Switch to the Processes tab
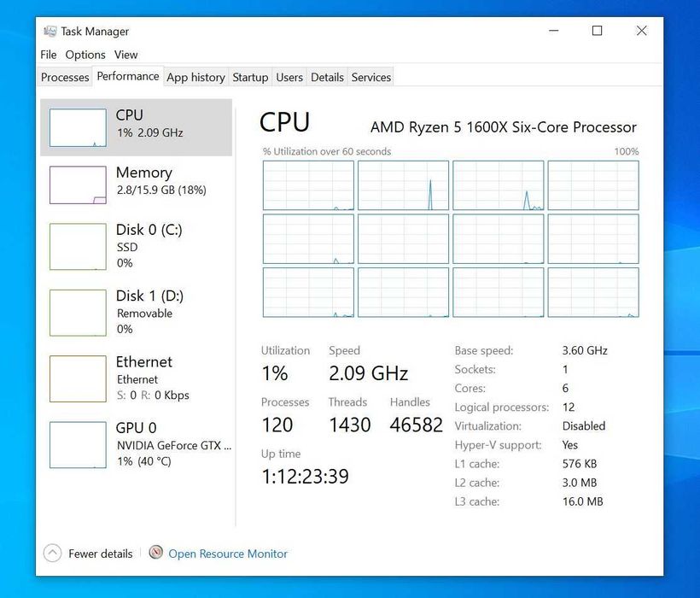Screen dimensions: 700x598 (65, 77)
